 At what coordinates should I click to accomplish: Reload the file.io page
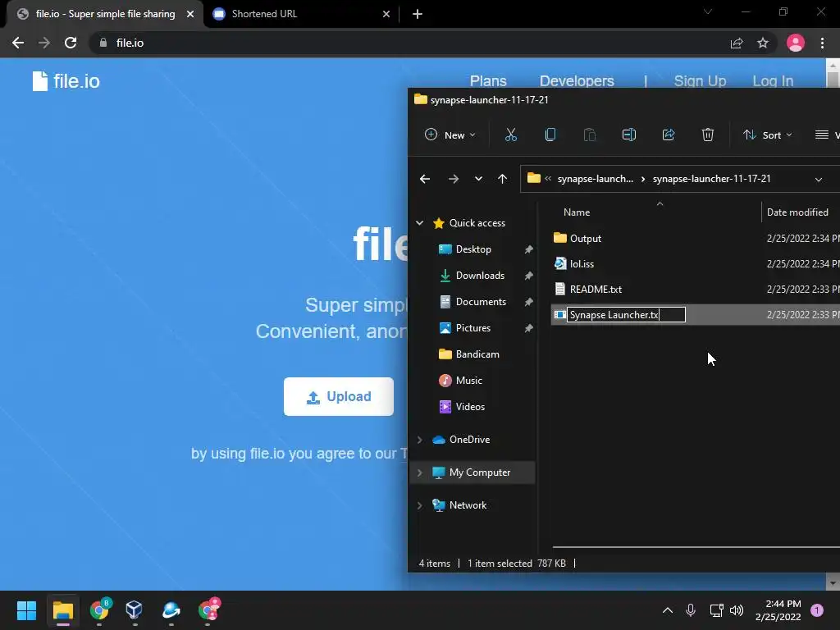pyautogui.click(x=71, y=43)
